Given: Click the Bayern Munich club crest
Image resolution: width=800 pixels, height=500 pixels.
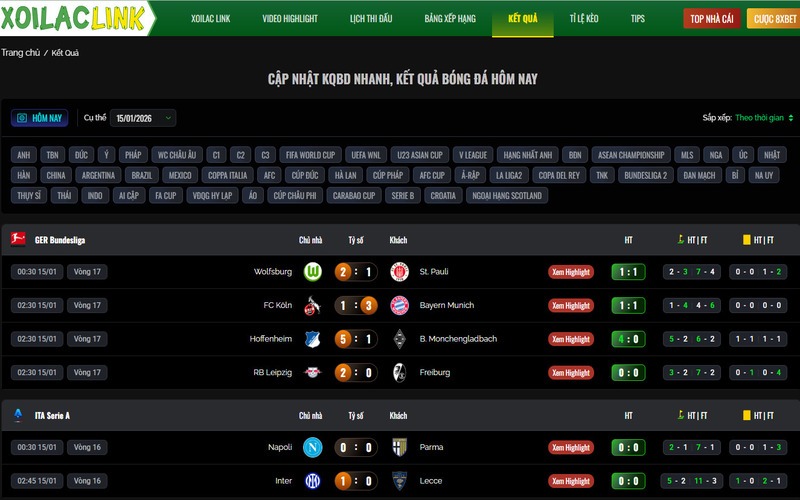Looking at the screenshot, I should (x=399, y=305).
